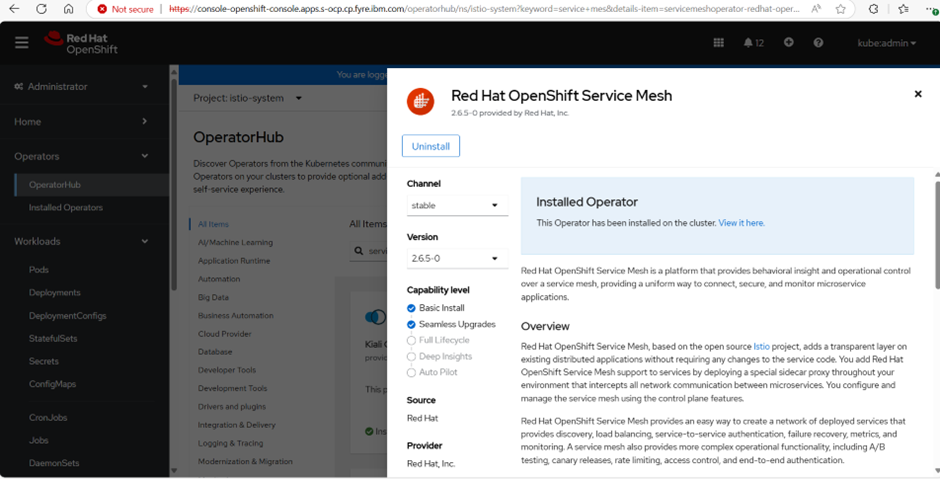Filter by Business Automation category
This screenshot has height=479, width=940.
coord(236,315)
